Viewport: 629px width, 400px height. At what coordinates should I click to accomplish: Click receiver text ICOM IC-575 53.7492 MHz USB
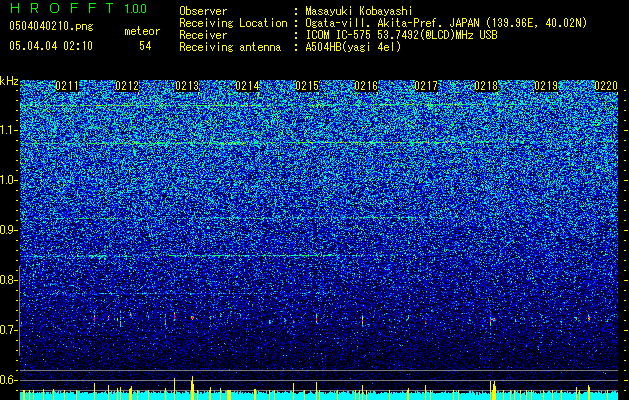click(401, 35)
